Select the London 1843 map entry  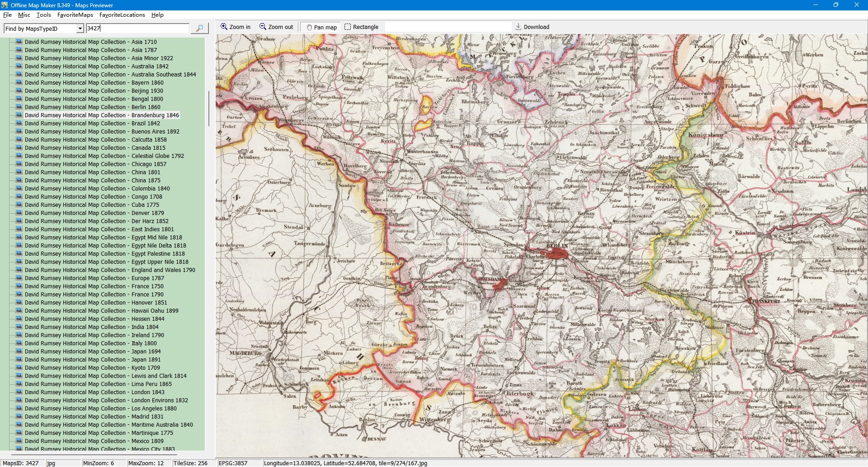point(94,392)
